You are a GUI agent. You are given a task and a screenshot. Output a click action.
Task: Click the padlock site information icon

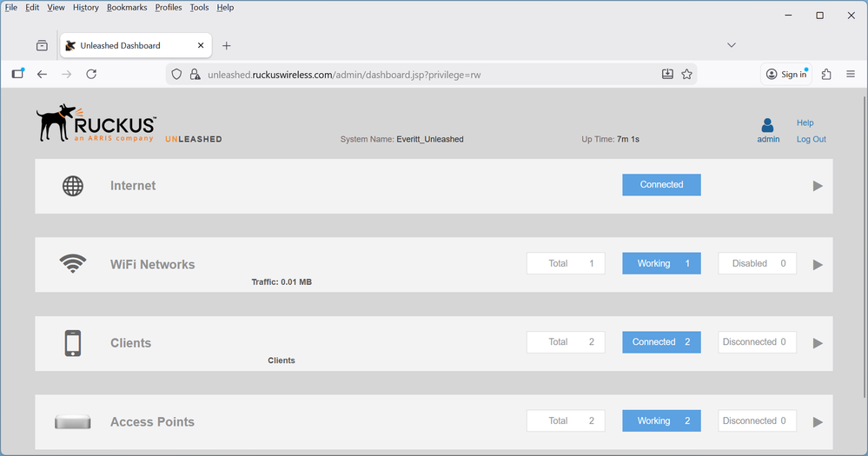[x=195, y=74]
